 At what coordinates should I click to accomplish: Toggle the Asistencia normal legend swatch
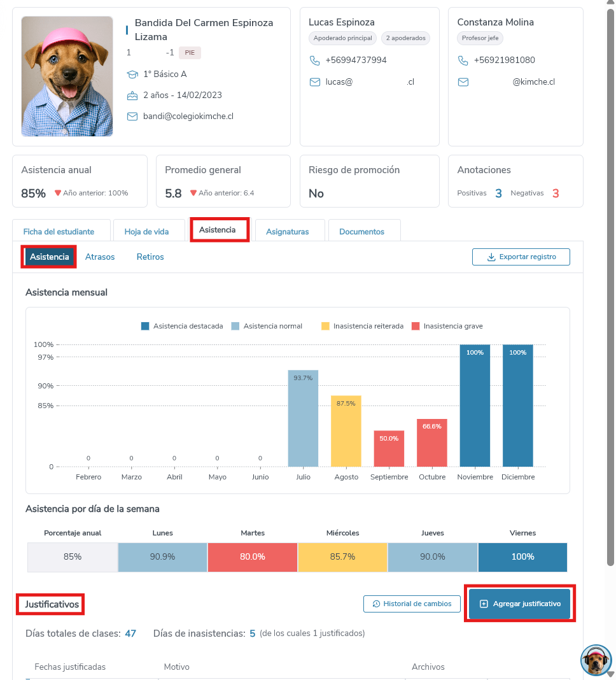click(x=235, y=326)
